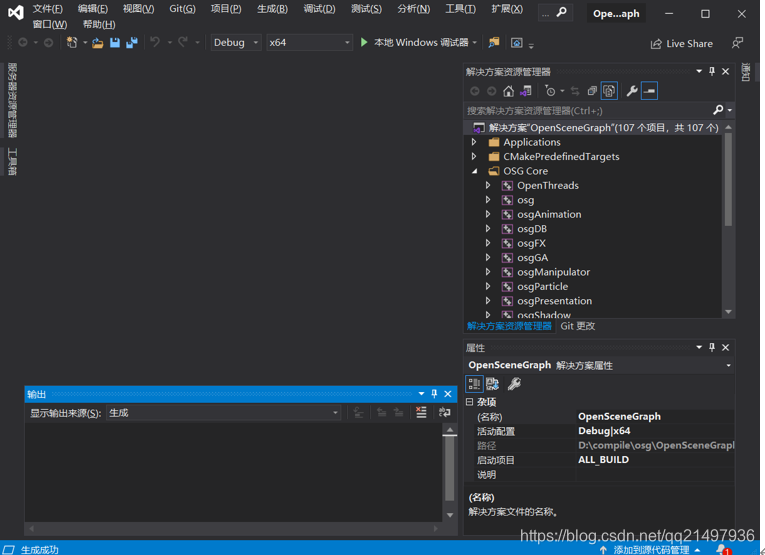The height and width of the screenshot is (555, 765).
Task: Click the 活动配置 value Debug|x64
Action: pyautogui.click(x=604, y=431)
